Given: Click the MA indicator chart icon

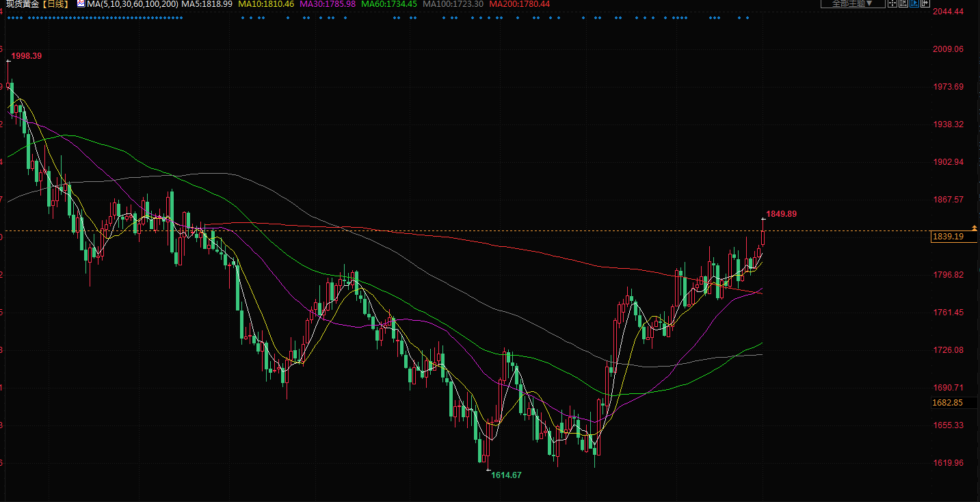Looking at the screenshot, I should (x=81, y=4).
